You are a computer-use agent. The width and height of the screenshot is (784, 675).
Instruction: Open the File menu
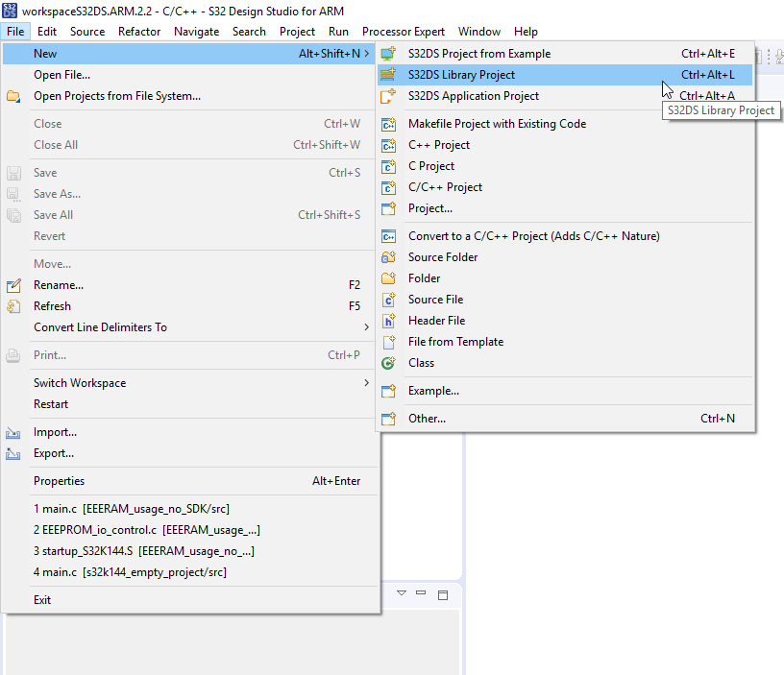pyautogui.click(x=15, y=32)
